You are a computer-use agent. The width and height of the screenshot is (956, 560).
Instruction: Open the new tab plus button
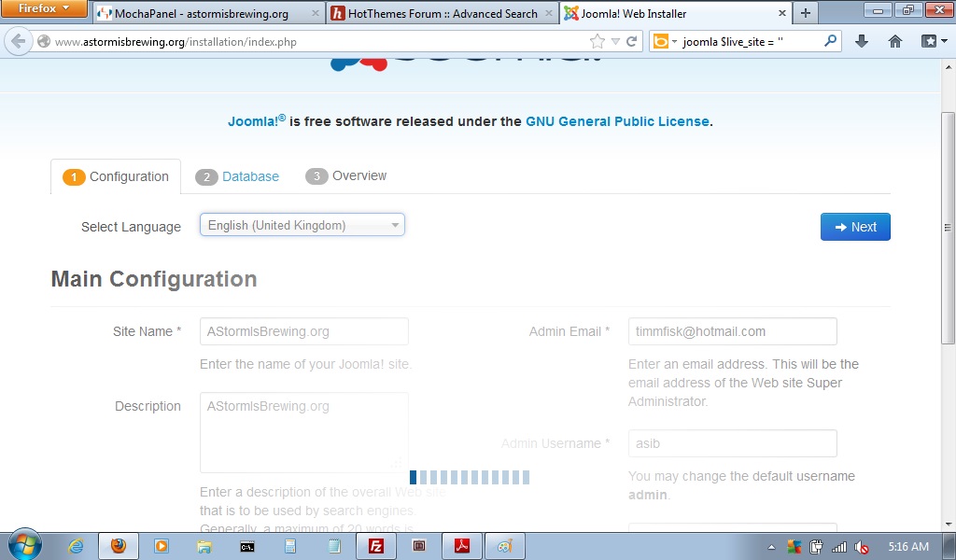[x=805, y=13]
